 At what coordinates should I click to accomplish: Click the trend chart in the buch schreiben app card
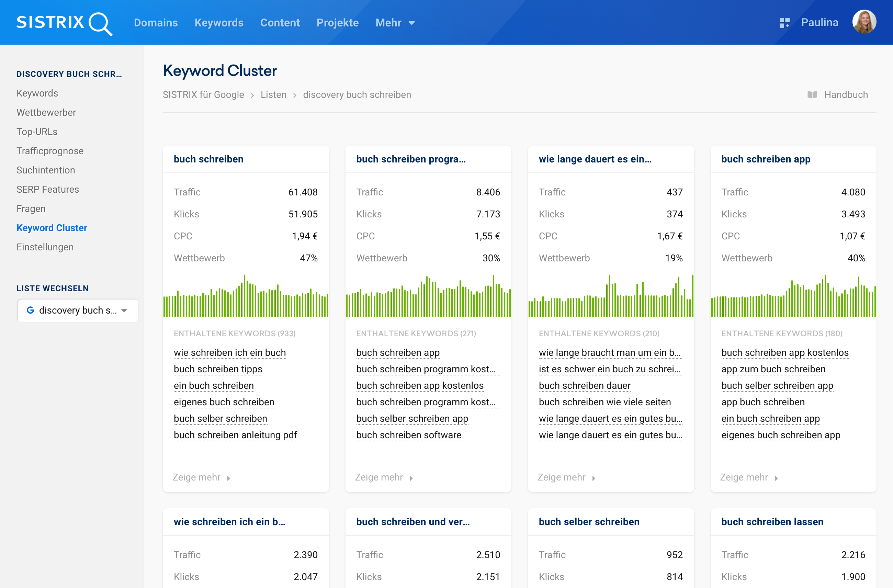click(793, 296)
